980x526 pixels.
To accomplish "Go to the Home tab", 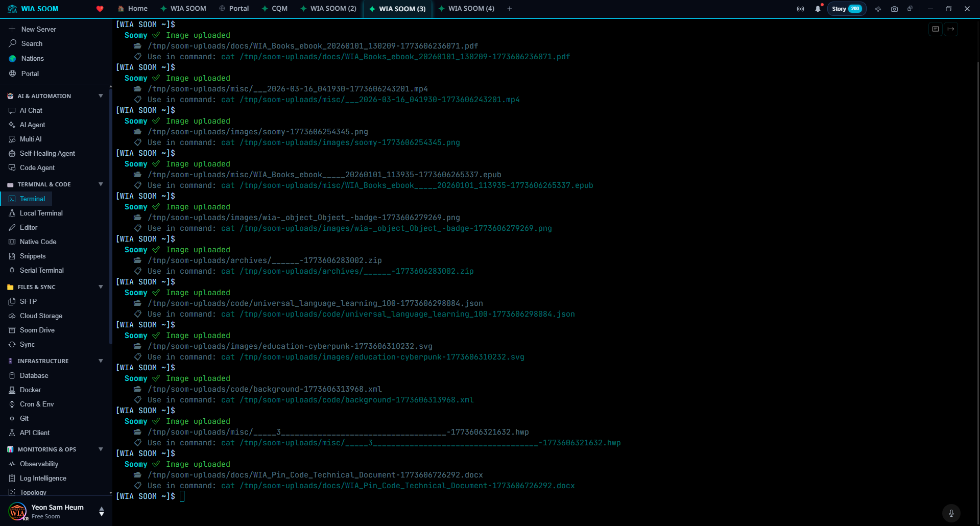I will click(132, 9).
